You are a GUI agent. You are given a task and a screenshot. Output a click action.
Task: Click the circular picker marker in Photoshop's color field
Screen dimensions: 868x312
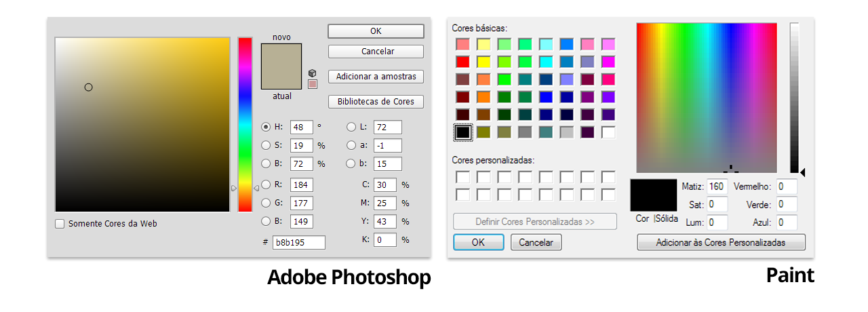tap(88, 87)
